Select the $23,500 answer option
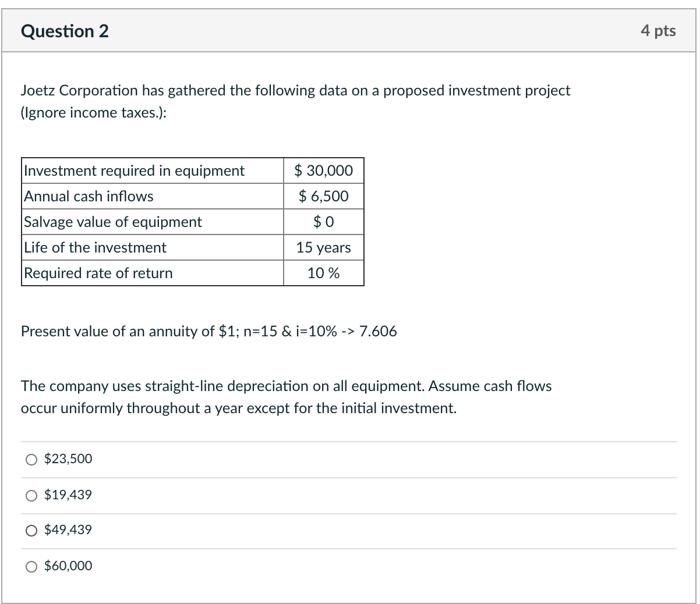Screen dimensions: 700x604 tap(31, 459)
